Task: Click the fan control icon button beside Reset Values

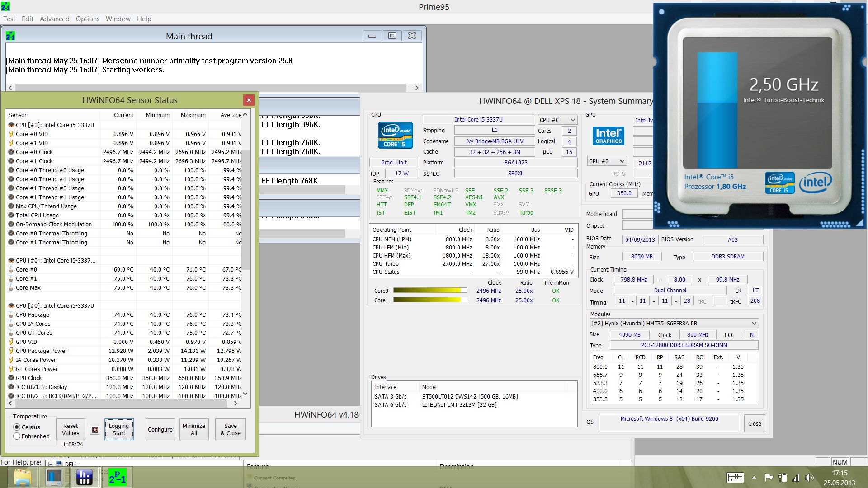Action: tap(94, 430)
